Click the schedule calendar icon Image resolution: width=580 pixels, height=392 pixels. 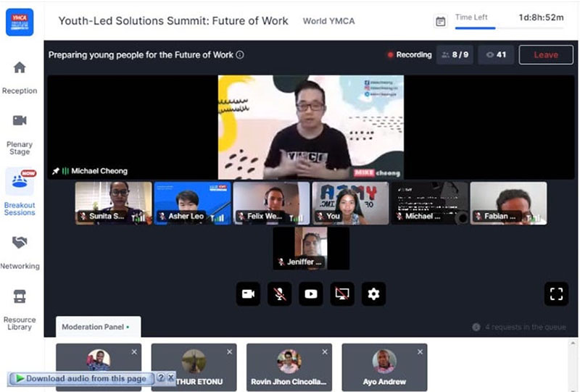(x=440, y=22)
